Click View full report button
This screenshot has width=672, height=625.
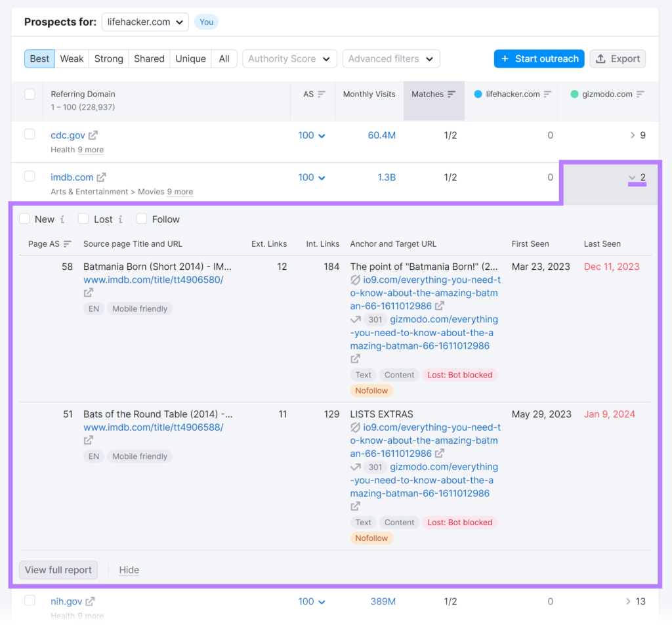tap(58, 570)
